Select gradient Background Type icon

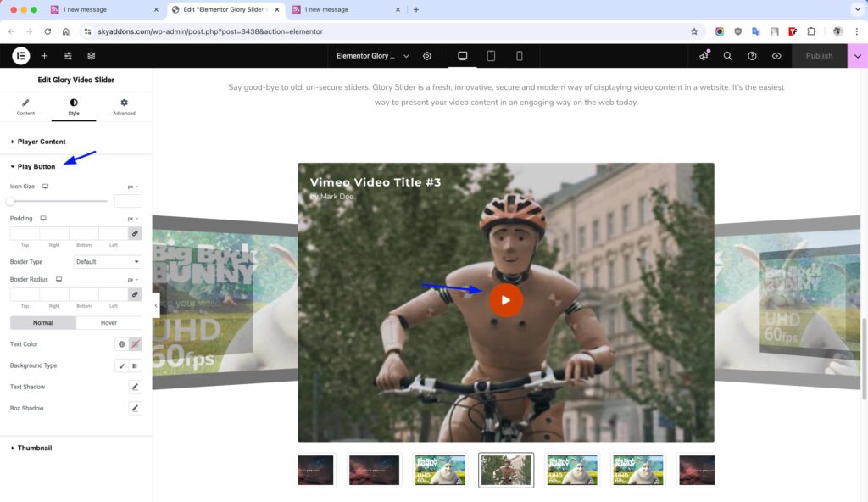pos(135,365)
